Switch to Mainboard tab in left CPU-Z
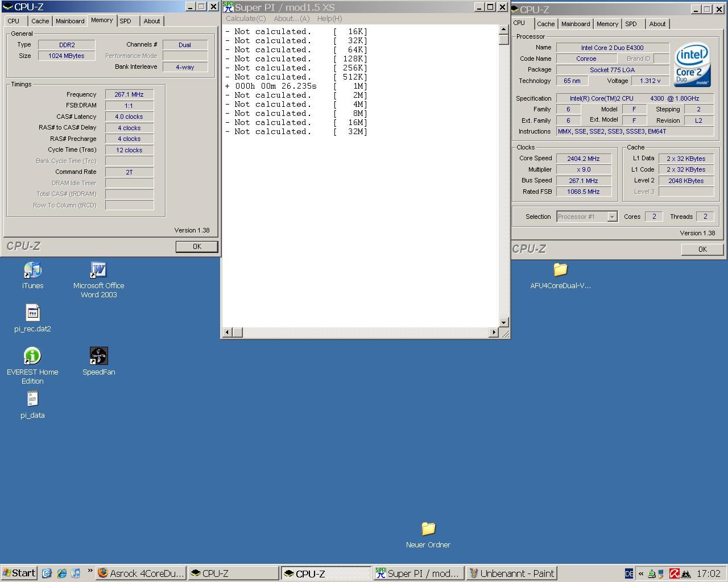The height and width of the screenshot is (582, 728). (70, 21)
